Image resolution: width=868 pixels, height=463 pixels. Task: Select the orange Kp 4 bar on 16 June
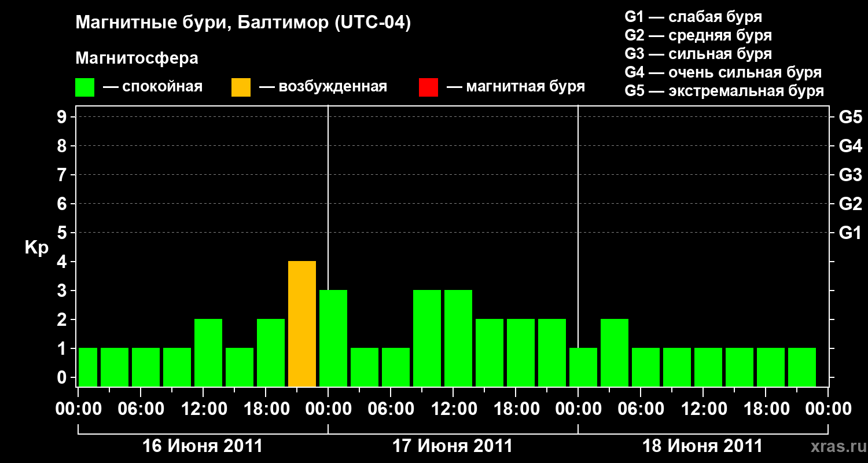[x=302, y=324]
